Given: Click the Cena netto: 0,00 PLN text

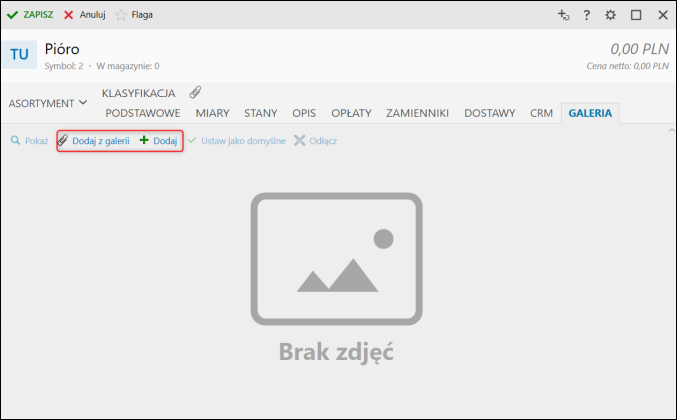Looking at the screenshot, I should pyautogui.click(x=627, y=66).
